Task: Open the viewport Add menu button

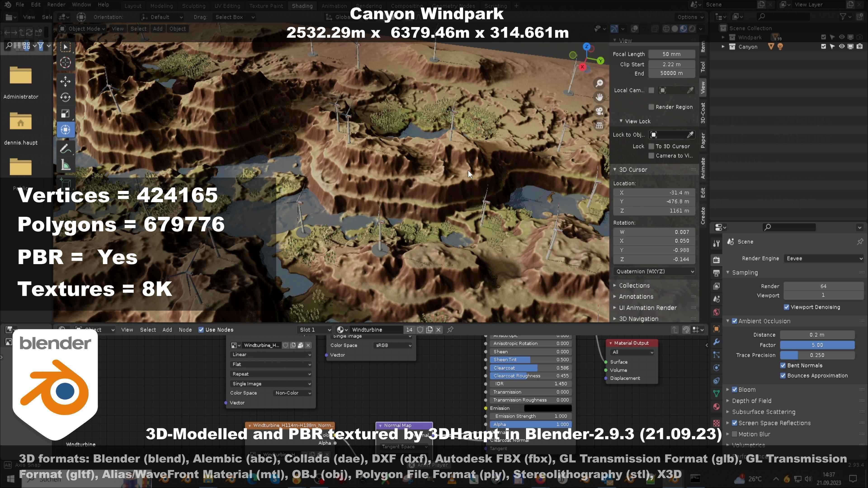Action: [157, 29]
